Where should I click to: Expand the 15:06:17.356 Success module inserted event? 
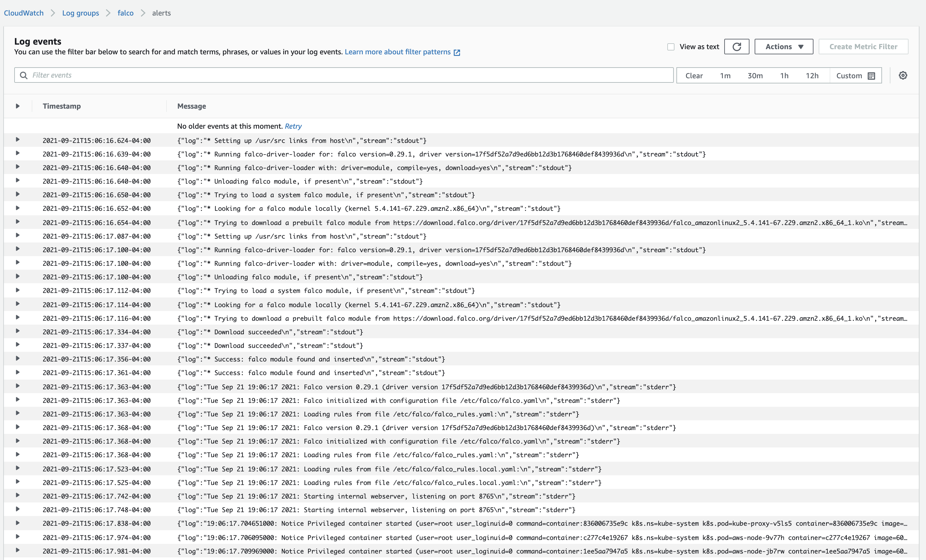pyautogui.click(x=18, y=358)
